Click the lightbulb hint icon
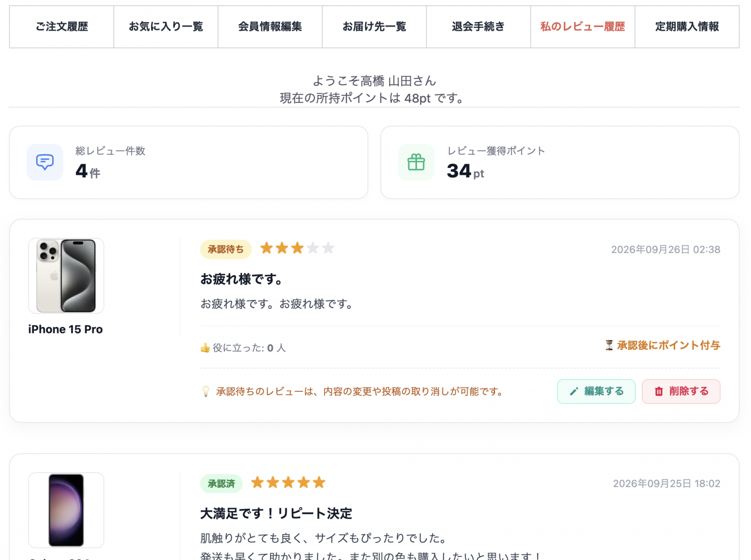 point(206,392)
